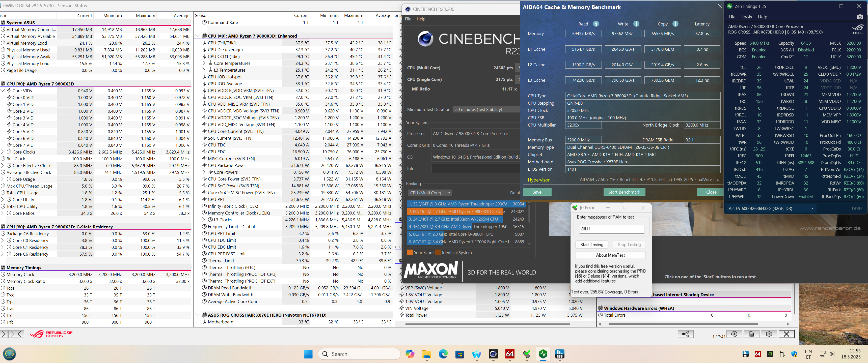The width and height of the screenshot is (868, 363).
Task: Click Stop Testing in MemTest
Action: 629,245
